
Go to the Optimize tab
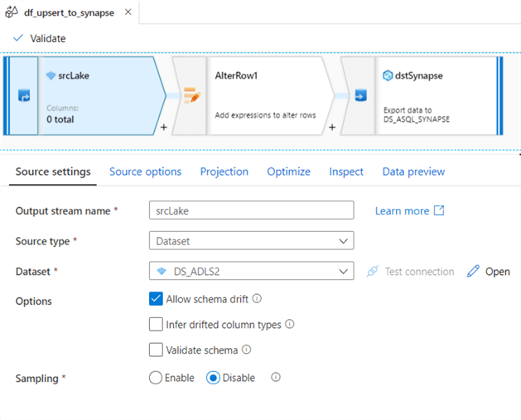point(289,171)
